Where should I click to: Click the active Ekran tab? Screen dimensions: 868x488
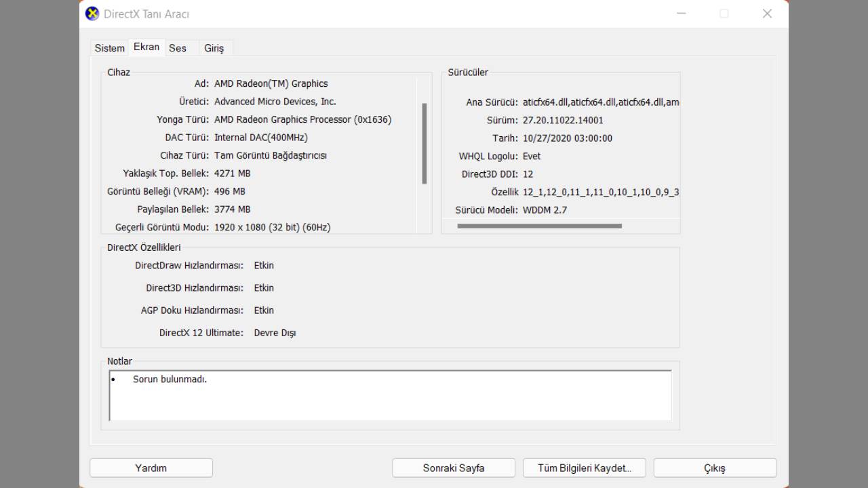point(146,47)
